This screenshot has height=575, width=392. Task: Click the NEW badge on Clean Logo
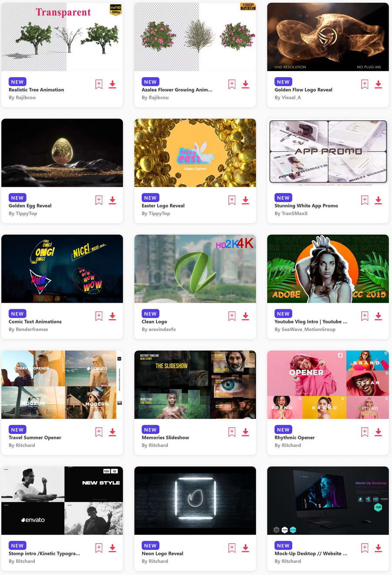(150, 314)
